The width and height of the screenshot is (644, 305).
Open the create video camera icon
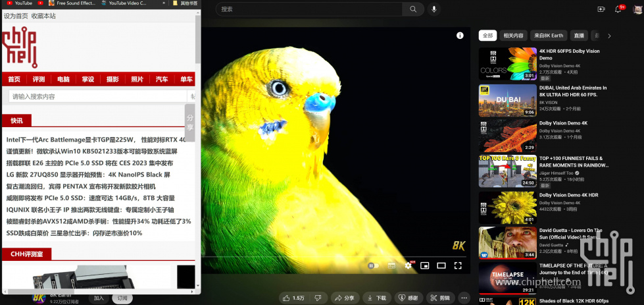(601, 9)
